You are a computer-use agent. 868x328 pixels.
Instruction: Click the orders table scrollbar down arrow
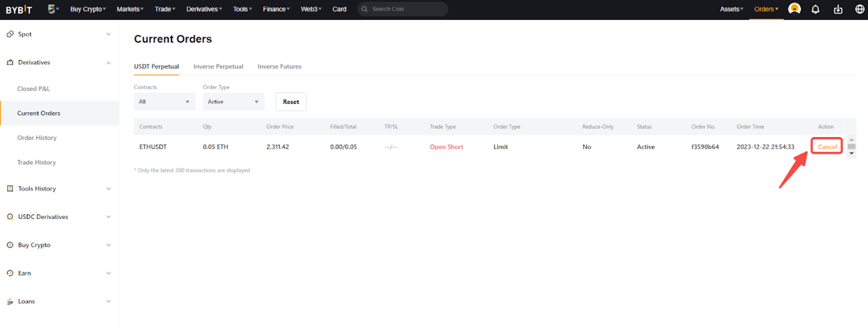[851, 154]
